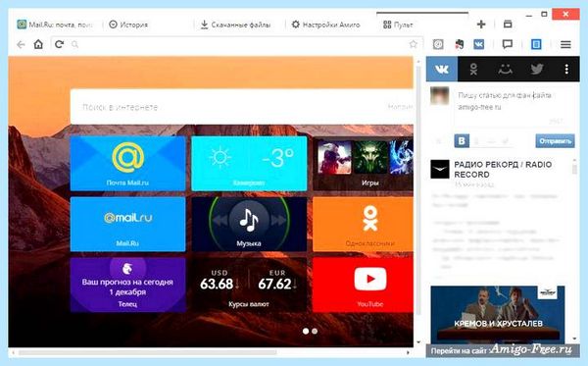The width and height of the screenshot is (588, 366).
Task: Click the sidebar post text field
Action: [513, 107]
